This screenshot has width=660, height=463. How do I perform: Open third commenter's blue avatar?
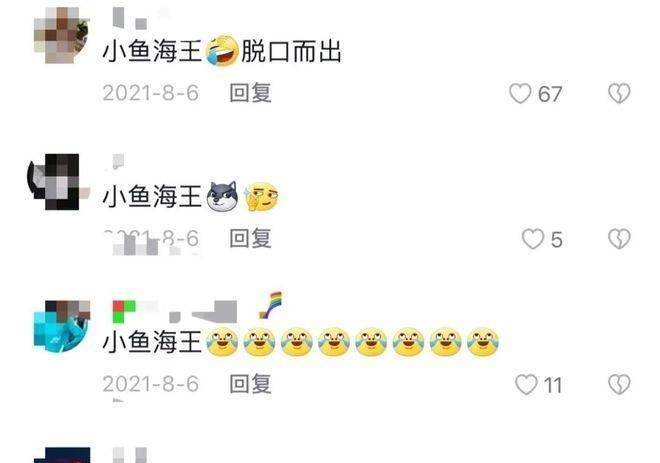[61, 327]
